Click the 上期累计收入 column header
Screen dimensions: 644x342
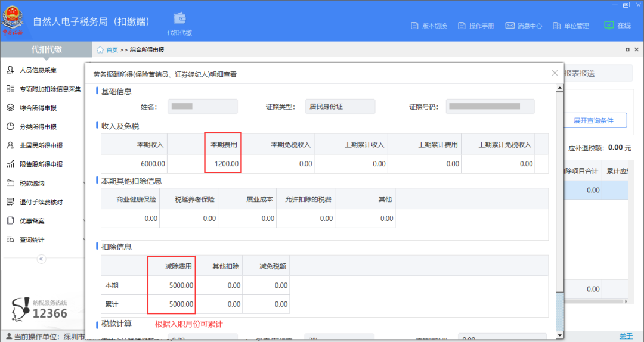[364, 145]
